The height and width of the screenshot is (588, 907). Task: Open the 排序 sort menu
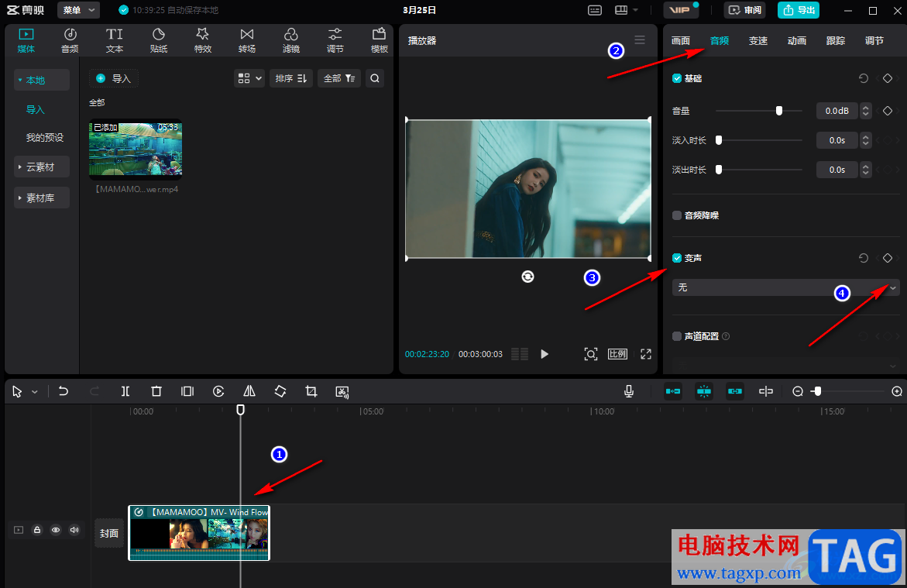(x=291, y=78)
